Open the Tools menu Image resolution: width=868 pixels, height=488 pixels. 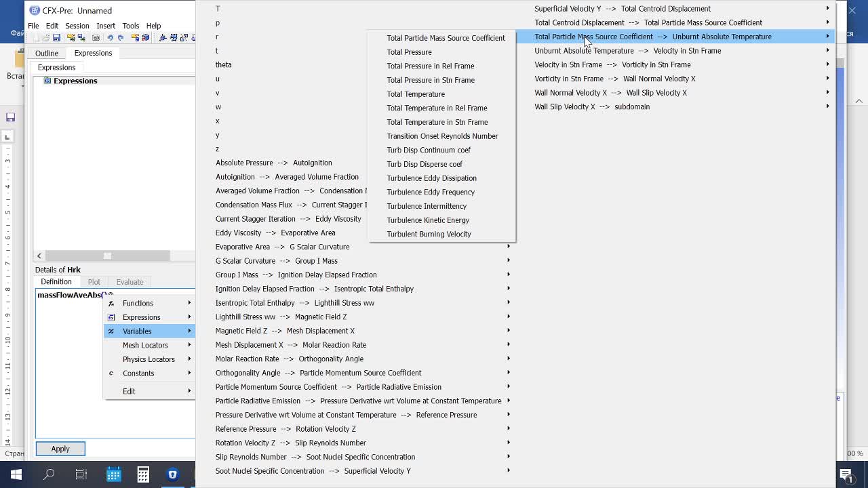coord(131,26)
